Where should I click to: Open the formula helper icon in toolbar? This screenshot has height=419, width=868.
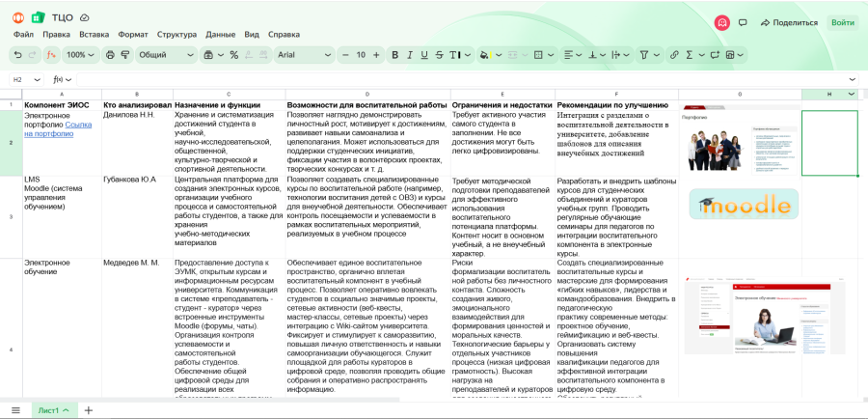(51, 55)
